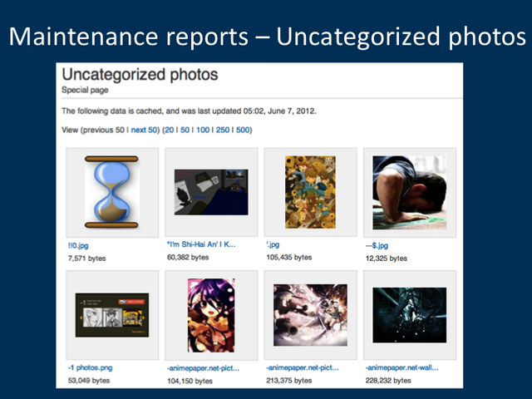
Task: Open the -1 photos screenshot thumbnail
Action: click(x=112, y=315)
